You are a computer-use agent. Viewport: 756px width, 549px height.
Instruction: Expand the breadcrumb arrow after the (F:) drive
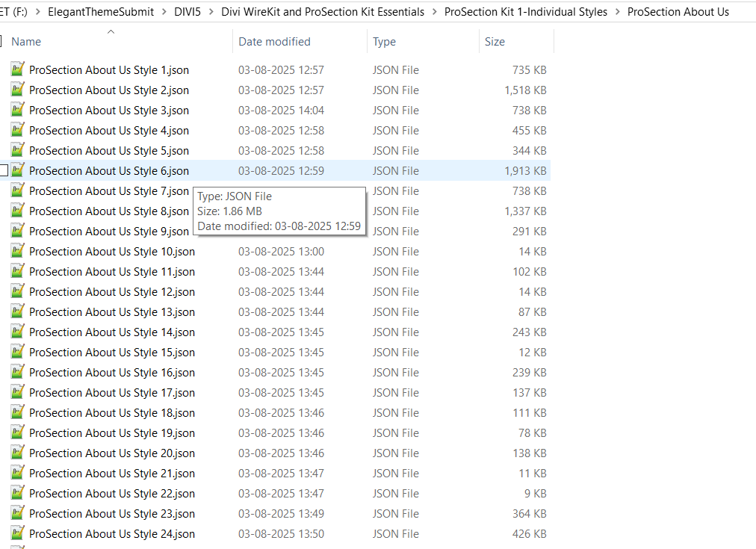coord(37,11)
